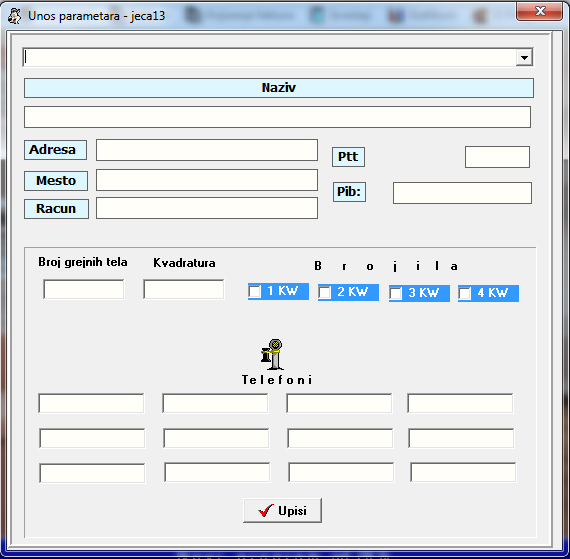570x559 pixels.
Task: Click the first telephone number field
Action: coord(91,403)
